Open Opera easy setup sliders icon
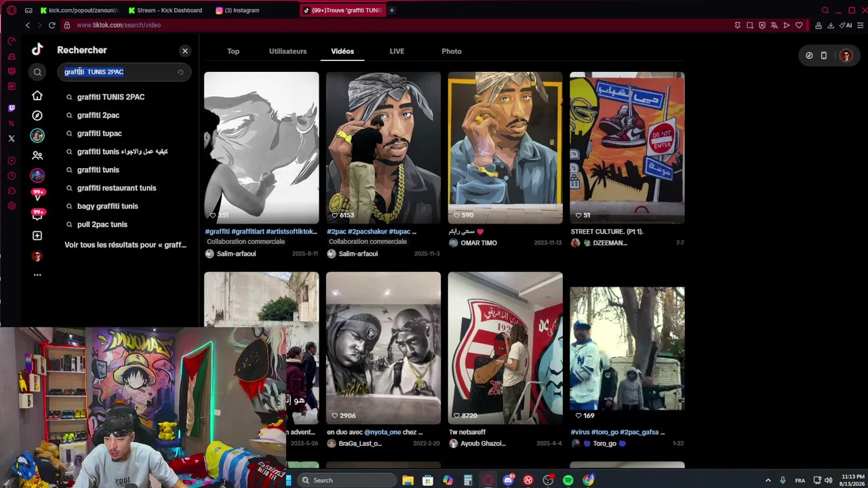The width and height of the screenshot is (868, 488). 861,25
